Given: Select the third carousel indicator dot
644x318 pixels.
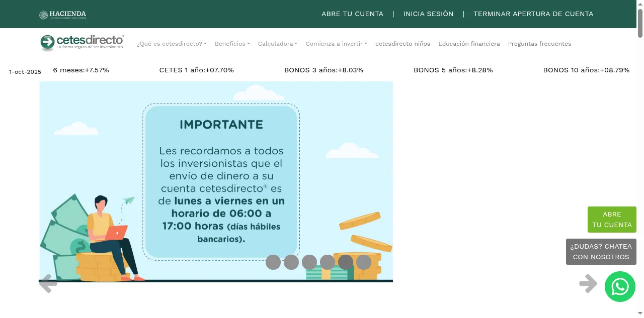Looking at the screenshot, I should tap(309, 262).
